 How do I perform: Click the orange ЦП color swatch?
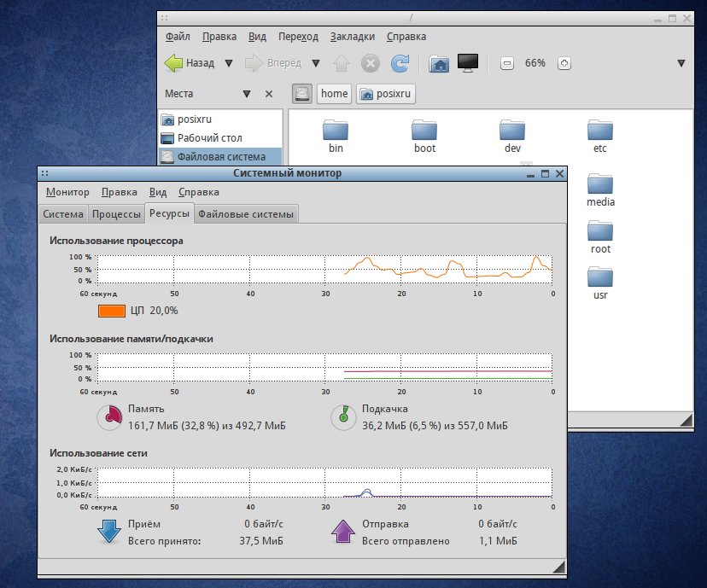[x=112, y=311]
